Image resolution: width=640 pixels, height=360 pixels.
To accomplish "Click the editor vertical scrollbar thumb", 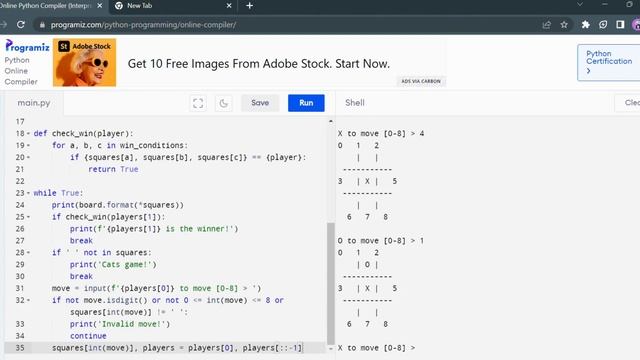I will click(x=331, y=283).
